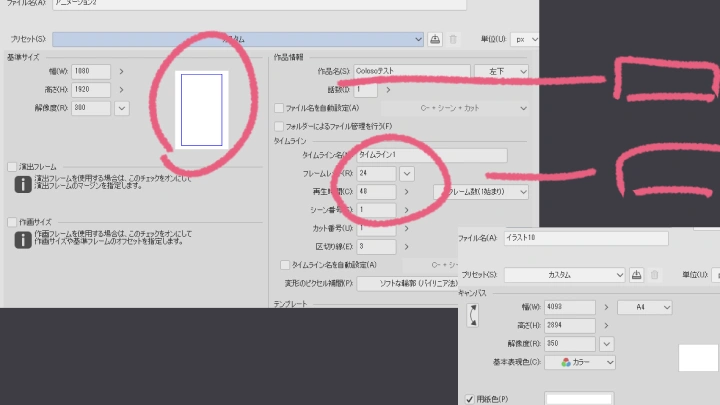Click the swap width and height icon
Image resolution: width=720 pixels, height=405 pixels.
pyautogui.click(x=474, y=316)
